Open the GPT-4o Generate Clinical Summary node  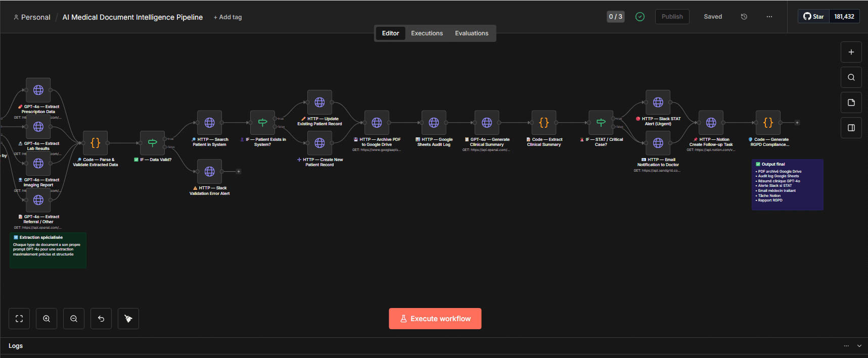487,123
